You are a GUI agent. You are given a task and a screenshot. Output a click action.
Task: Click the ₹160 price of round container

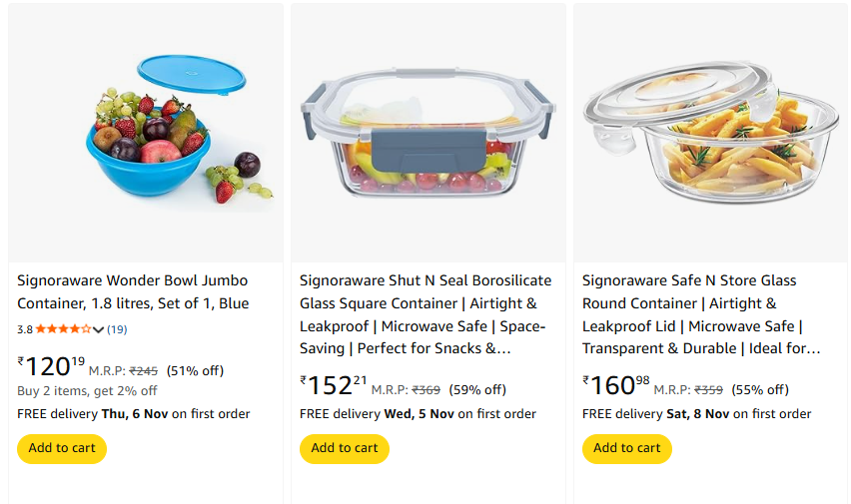(616, 384)
